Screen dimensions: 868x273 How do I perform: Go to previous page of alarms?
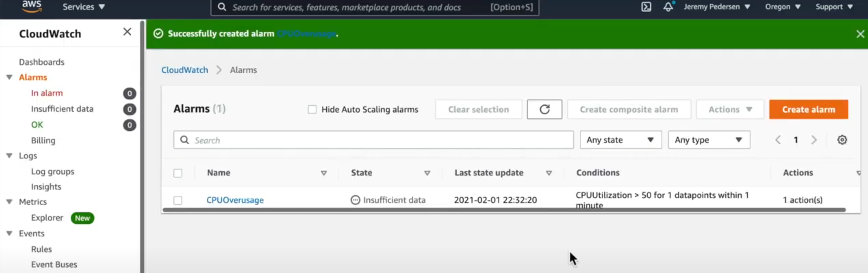pyautogui.click(x=778, y=140)
